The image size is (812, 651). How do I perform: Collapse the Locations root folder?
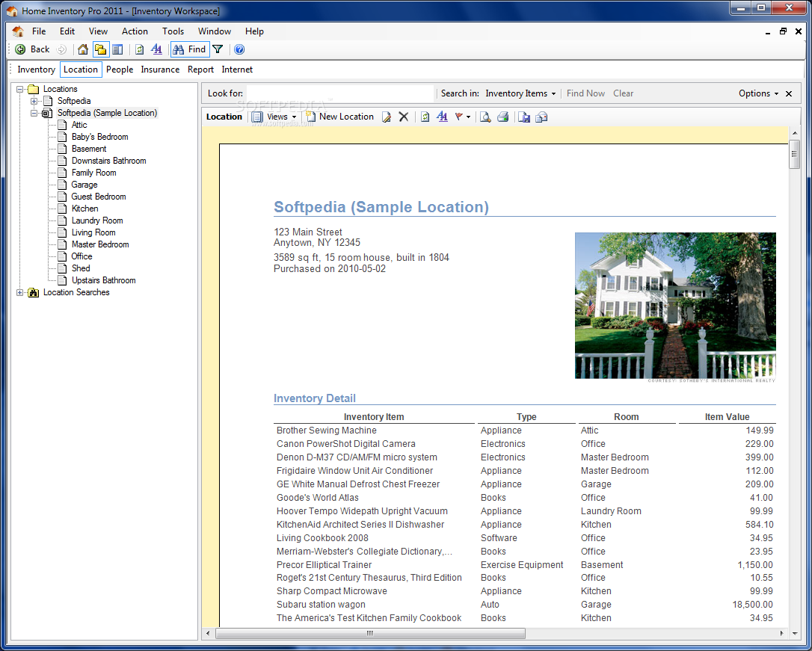[x=19, y=89]
